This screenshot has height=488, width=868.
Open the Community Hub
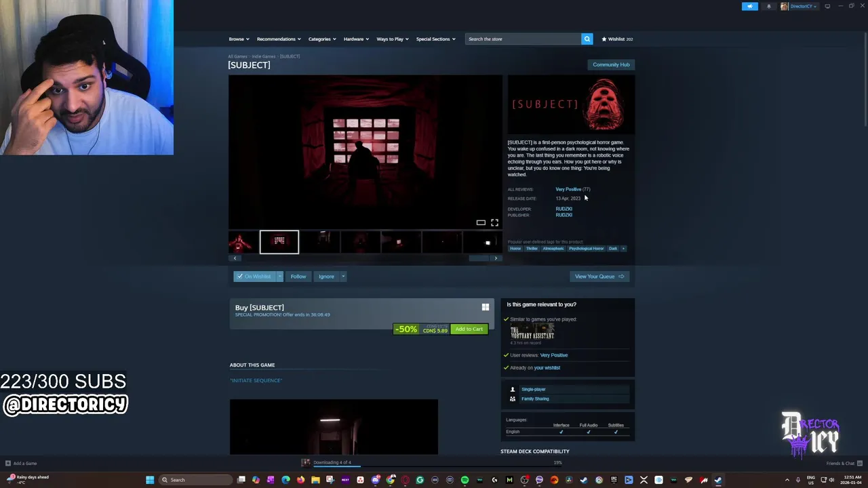click(611, 64)
